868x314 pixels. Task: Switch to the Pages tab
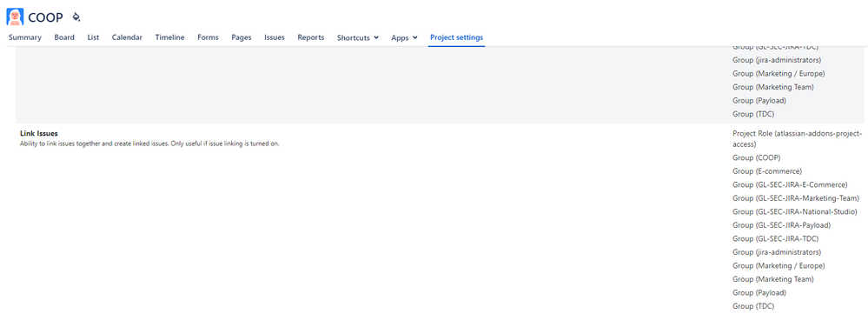coord(242,37)
